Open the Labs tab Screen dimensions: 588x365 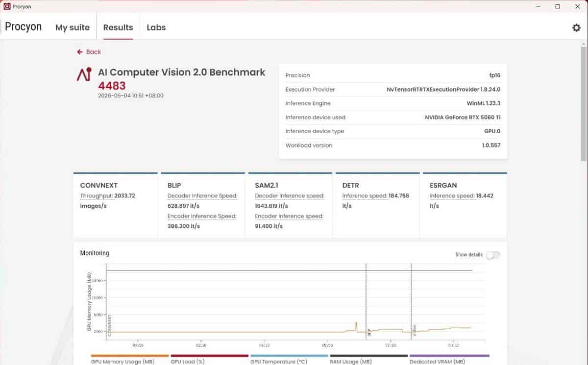[156, 27]
